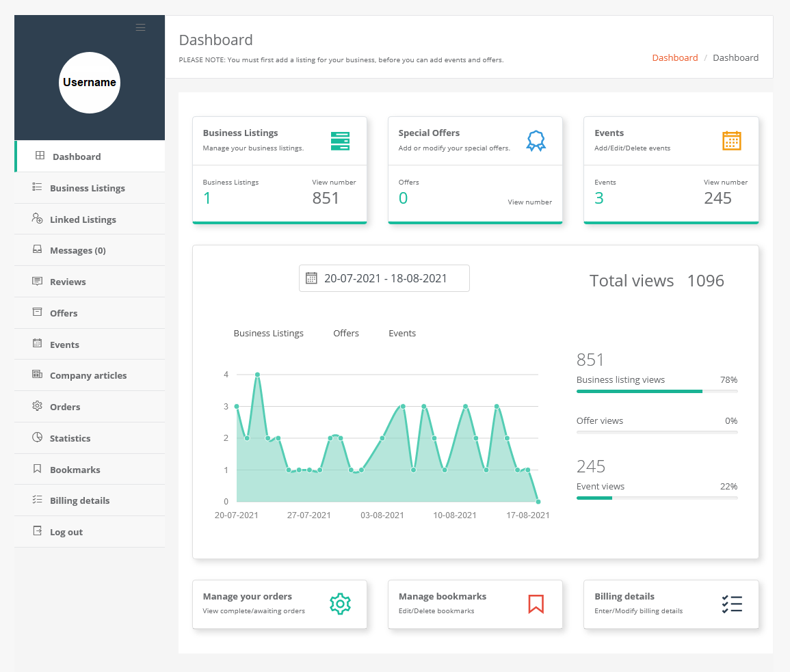This screenshot has height=672, width=790.
Task: Click 'Edit/Delete bookmarks' subtitle
Action: 436,610
